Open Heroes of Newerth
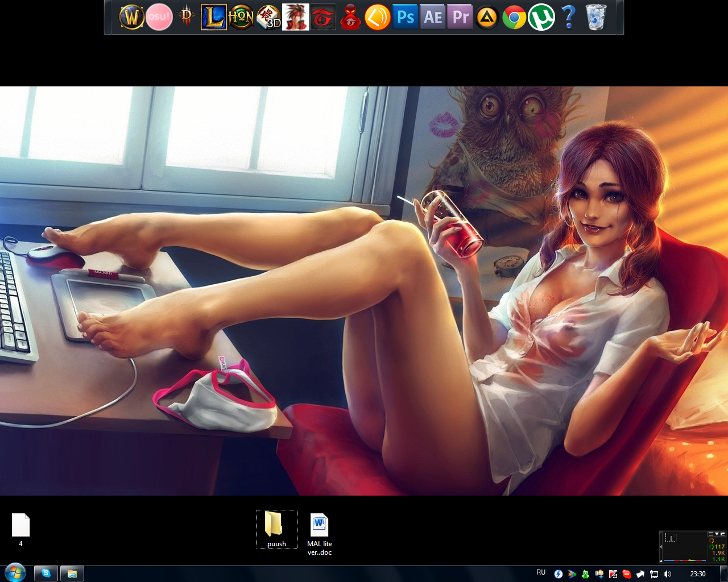Viewport: 728px width, 582px height. click(x=241, y=16)
